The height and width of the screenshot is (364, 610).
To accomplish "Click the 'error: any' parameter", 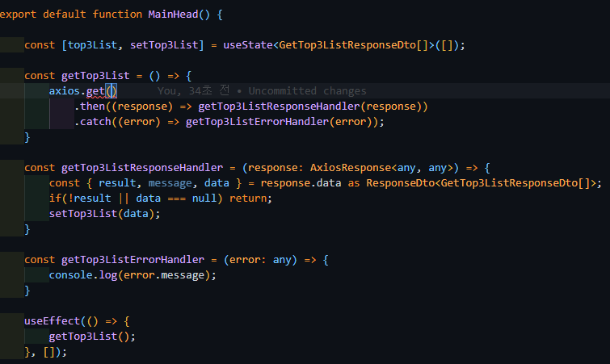I will point(260,260).
